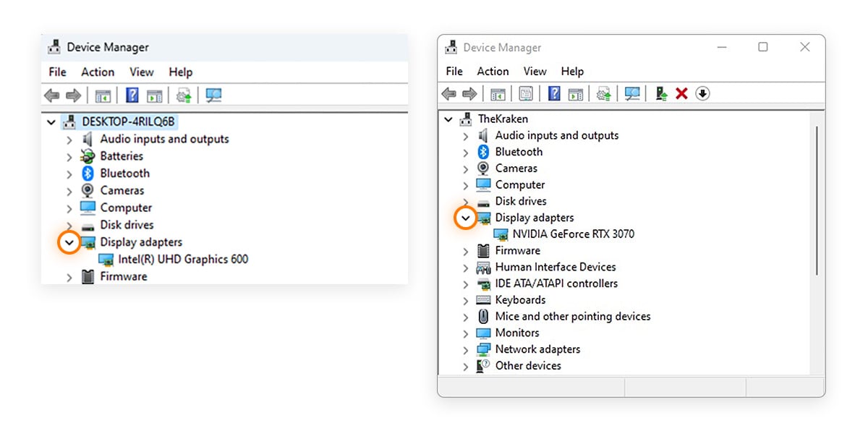Click Update driver icon in TheKraken window toolbar

[604, 93]
